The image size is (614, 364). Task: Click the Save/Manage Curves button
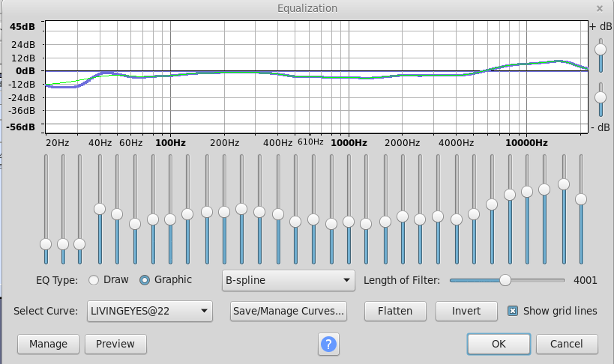click(289, 311)
